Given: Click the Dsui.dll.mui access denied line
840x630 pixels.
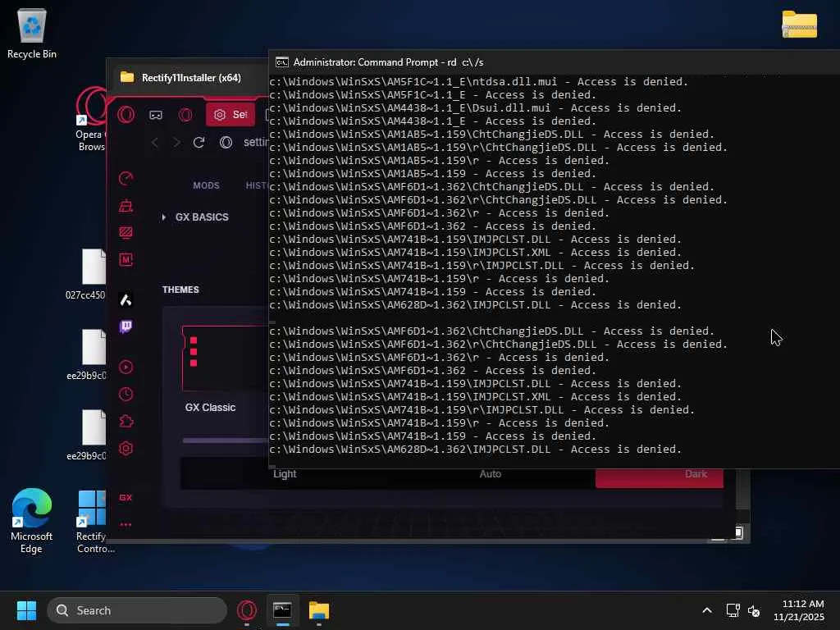Looking at the screenshot, I should (475, 108).
